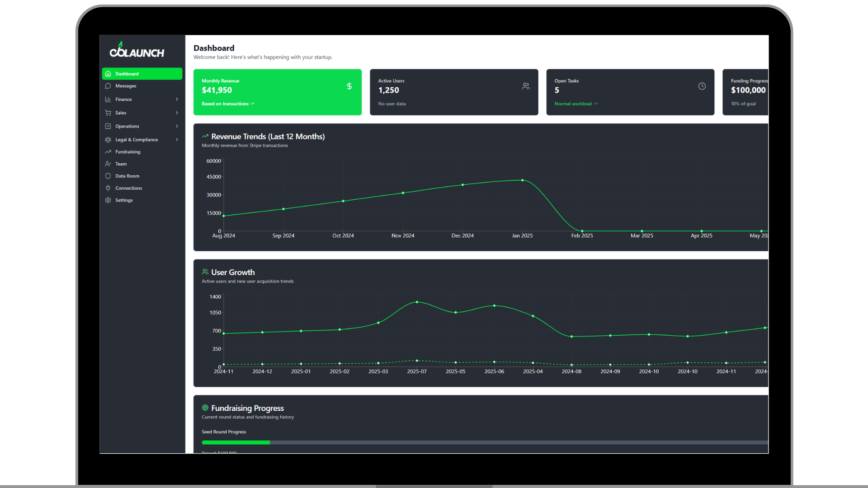The image size is (868, 488).
Task: Click the Legal & Compliance scales icon
Action: [x=108, y=140]
